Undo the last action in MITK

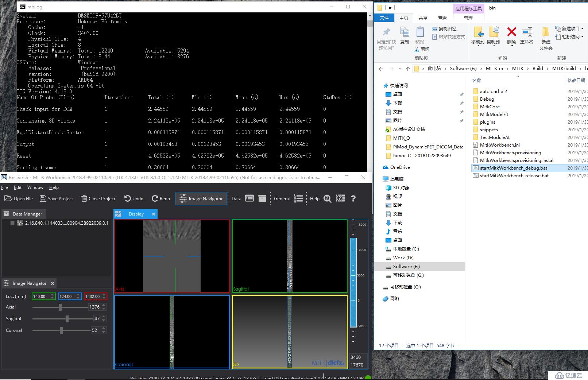tap(134, 198)
